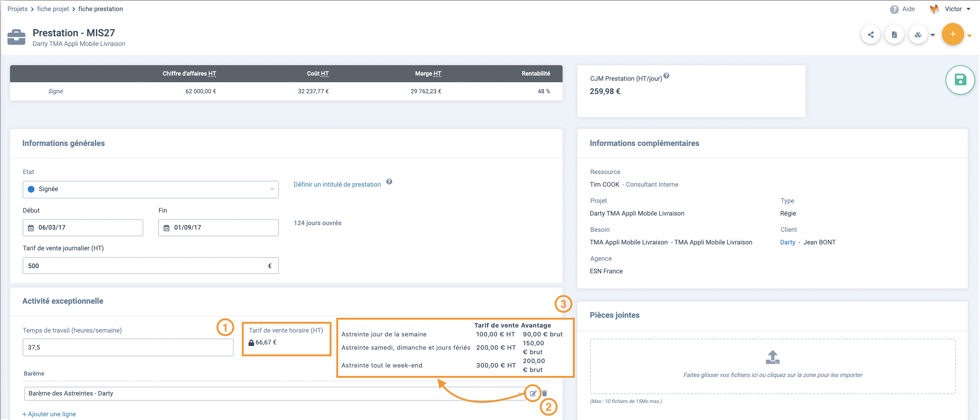Click the Victor fox avatar

pyautogui.click(x=934, y=9)
